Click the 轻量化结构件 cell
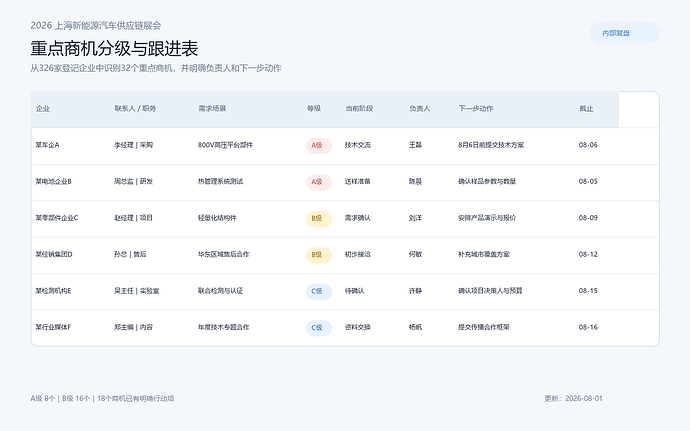Viewport: 690px width, 431px height. (217, 218)
